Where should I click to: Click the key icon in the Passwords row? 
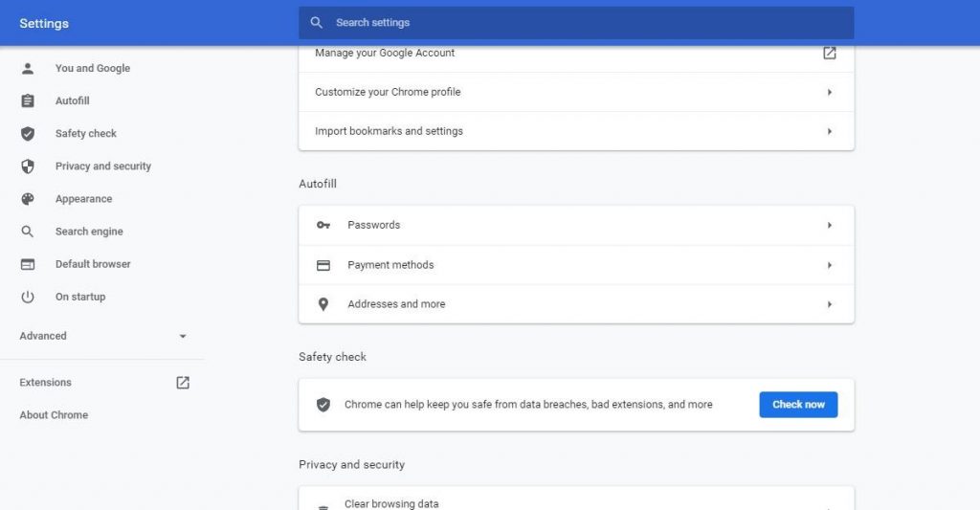323,225
